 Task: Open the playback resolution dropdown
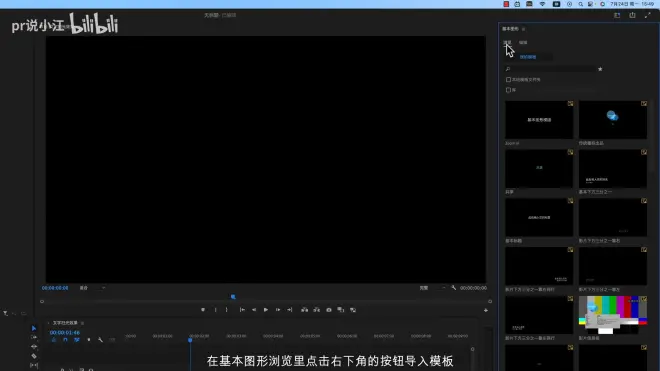click(x=432, y=288)
